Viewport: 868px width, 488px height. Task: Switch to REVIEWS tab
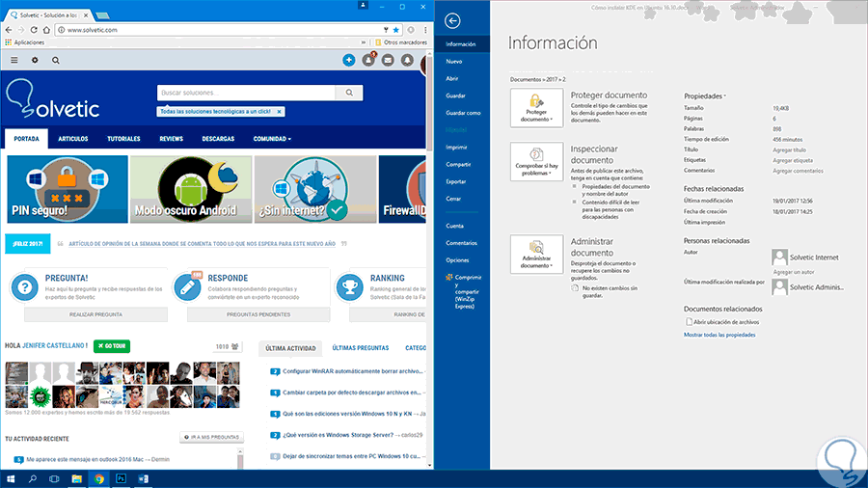[171, 139]
